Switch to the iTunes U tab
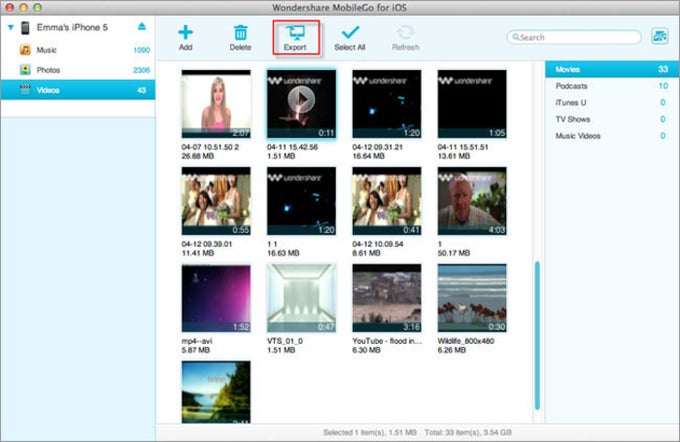This screenshot has height=442, width=680. 611,102
